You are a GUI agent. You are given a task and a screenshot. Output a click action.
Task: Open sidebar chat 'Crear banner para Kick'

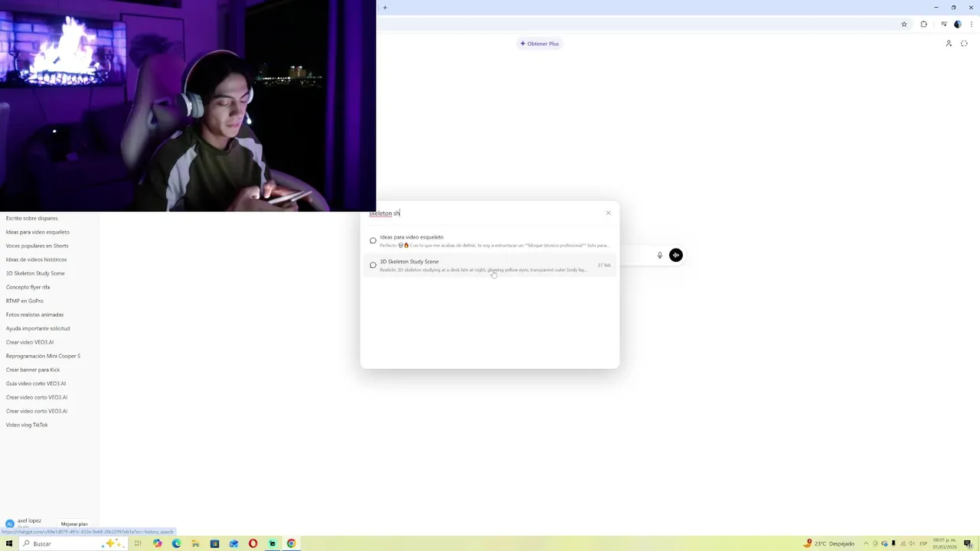[x=33, y=370]
